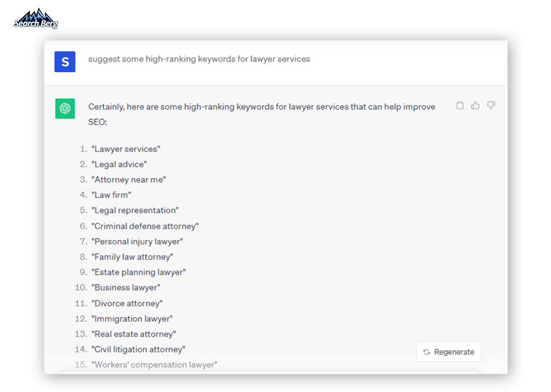Screen dimensions: 551x392
Task: Click the "Criminal defense attorney" list item
Action: [145, 226]
